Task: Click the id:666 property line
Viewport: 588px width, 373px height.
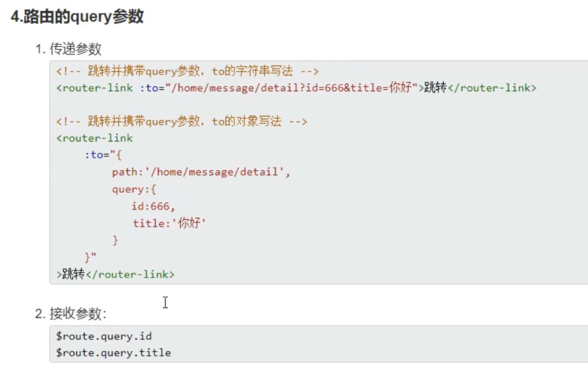Action: (153, 206)
